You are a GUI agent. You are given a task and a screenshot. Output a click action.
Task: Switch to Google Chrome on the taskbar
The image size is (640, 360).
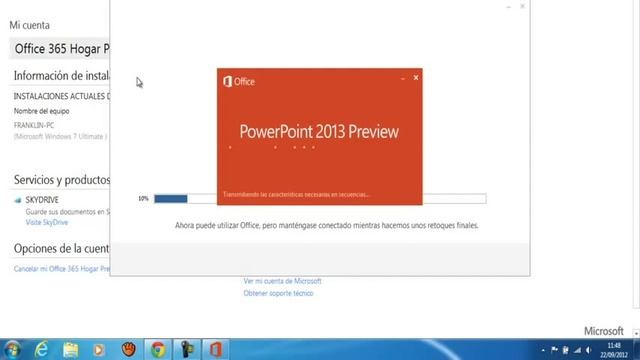coord(158,350)
